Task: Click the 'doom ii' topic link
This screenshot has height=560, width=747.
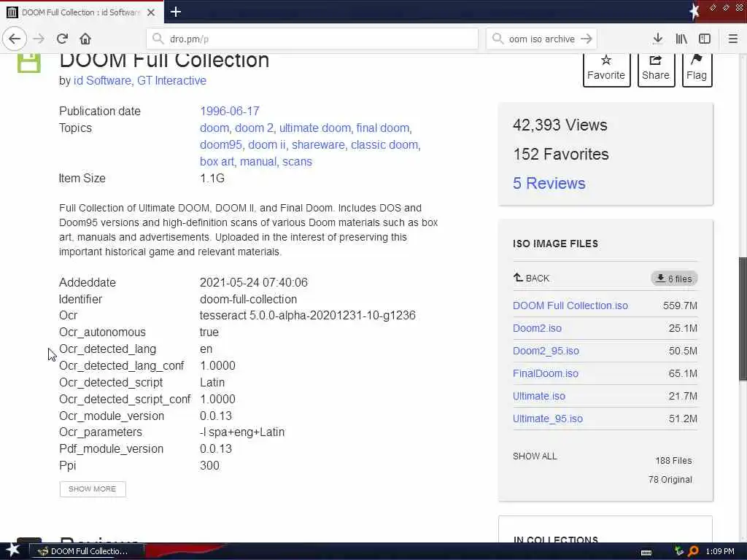Action: (266, 145)
